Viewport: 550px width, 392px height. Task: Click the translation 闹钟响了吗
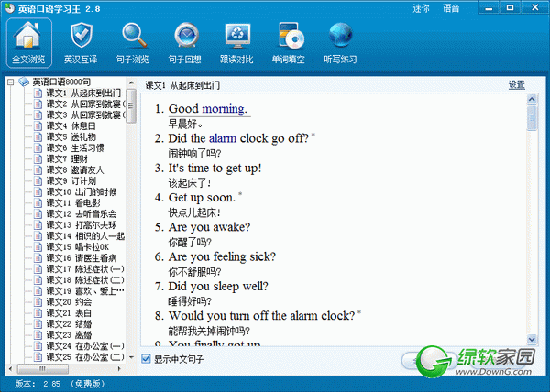tap(194, 153)
